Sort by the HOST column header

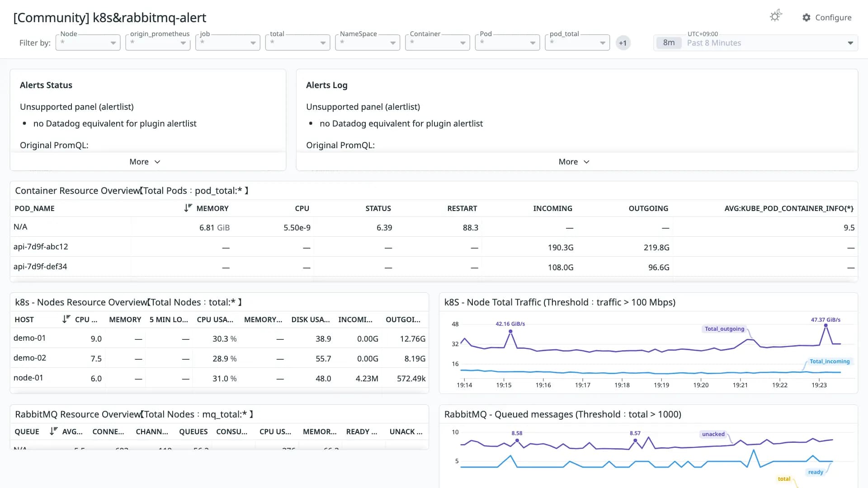click(24, 319)
